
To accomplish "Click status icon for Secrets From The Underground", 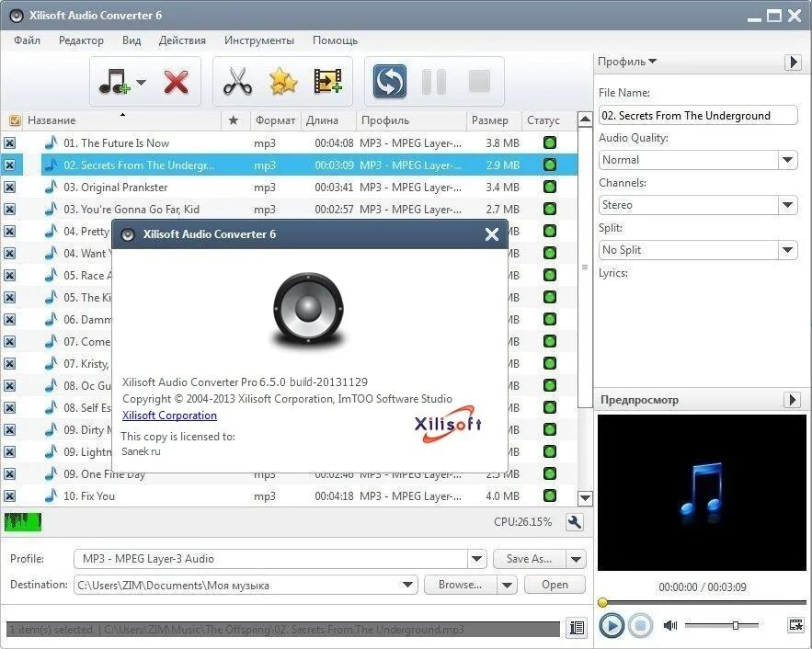I will [550, 165].
